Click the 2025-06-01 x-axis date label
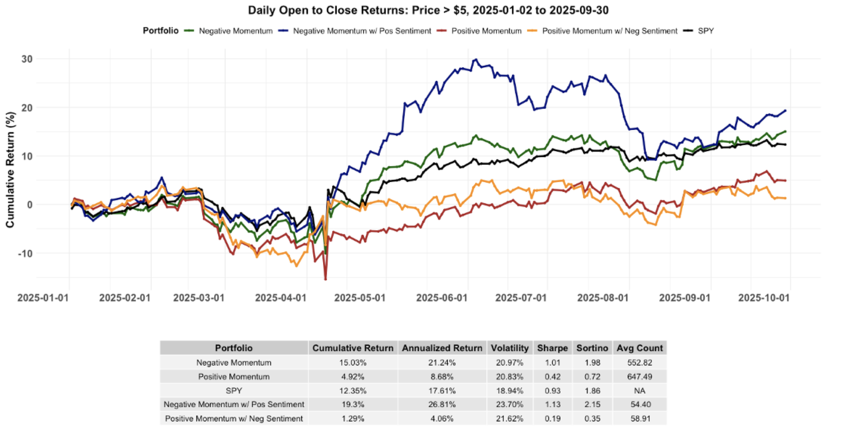The image size is (868, 435). [x=442, y=298]
